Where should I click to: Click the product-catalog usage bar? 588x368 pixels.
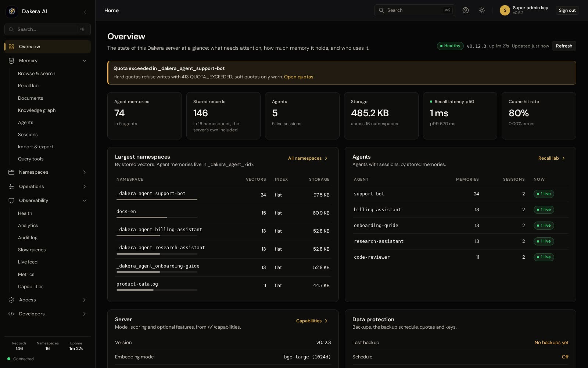click(x=157, y=290)
